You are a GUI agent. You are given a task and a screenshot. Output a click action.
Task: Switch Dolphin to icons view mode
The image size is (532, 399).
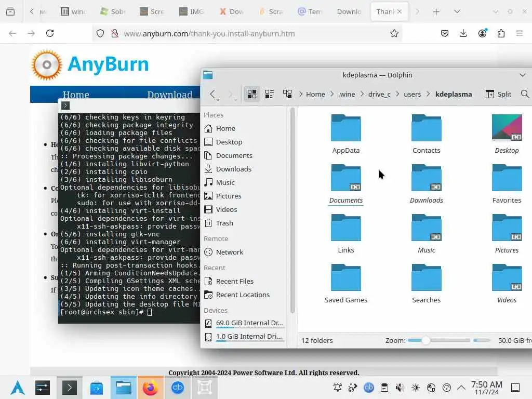pos(252,94)
